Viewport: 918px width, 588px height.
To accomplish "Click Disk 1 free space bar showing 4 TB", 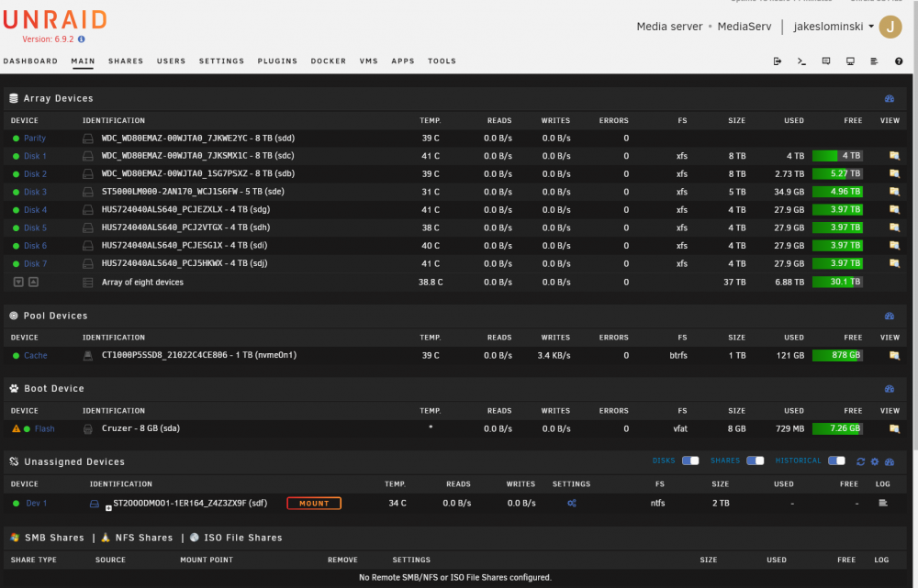I will tap(837, 156).
